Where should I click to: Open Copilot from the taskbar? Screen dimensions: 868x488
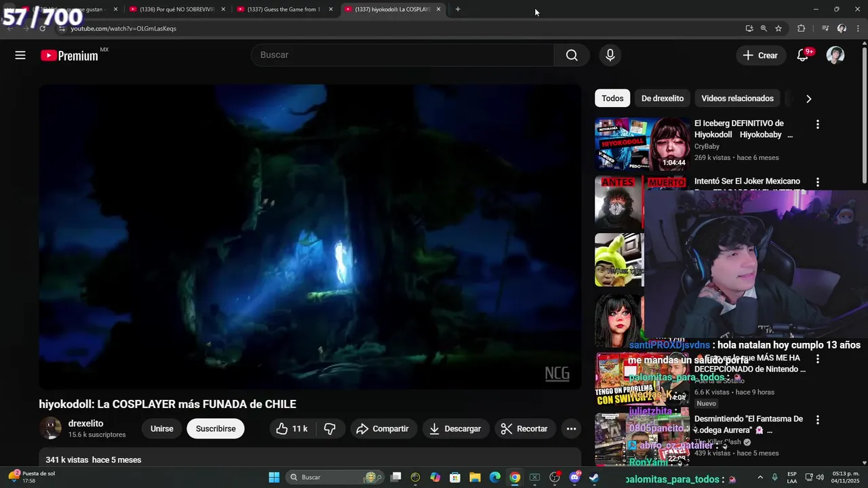tap(435, 477)
